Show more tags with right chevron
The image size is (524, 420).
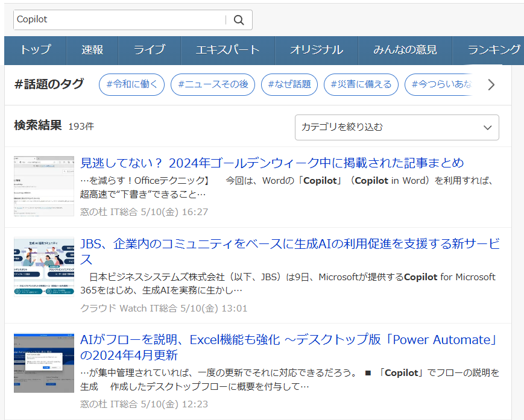coord(491,85)
